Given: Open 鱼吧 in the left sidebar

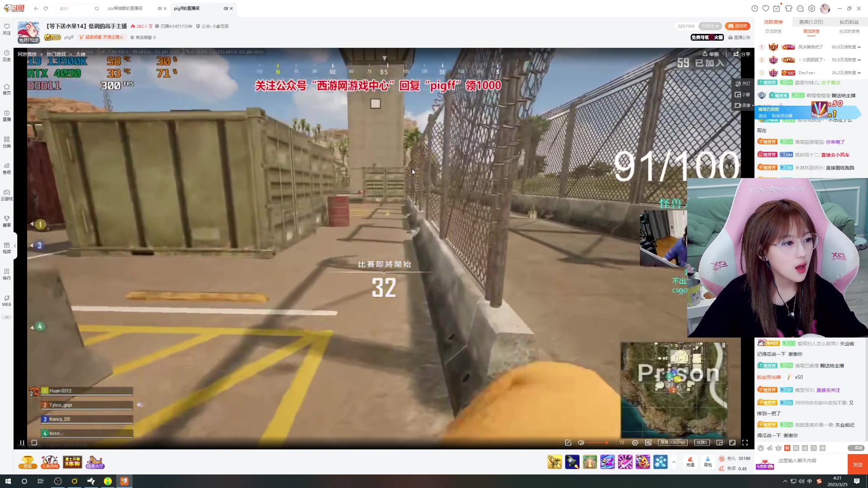Looking at the screenshot, I should pyautogui.click(x=7, y=168).
